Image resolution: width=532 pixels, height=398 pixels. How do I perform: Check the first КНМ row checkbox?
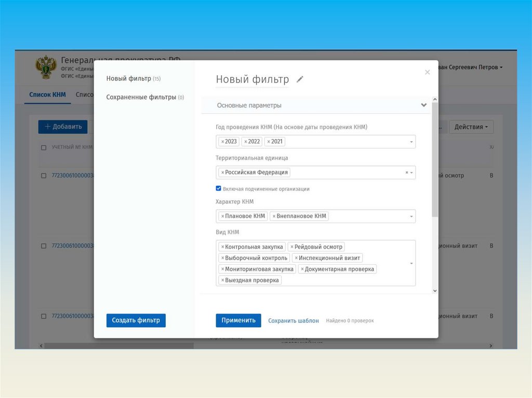(44, 175)
